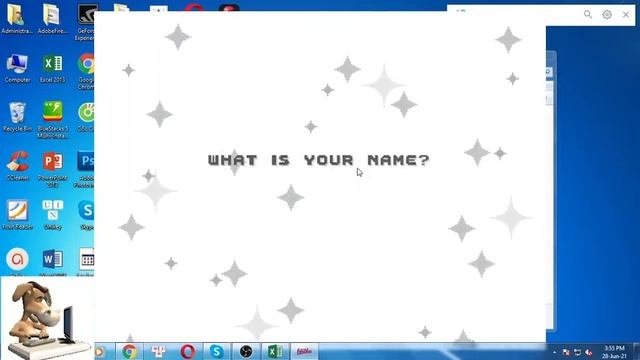This screenshot has height=360, width=640.
Task: Click the taskbar icon between Chrome and Opera
Action: 158,351
